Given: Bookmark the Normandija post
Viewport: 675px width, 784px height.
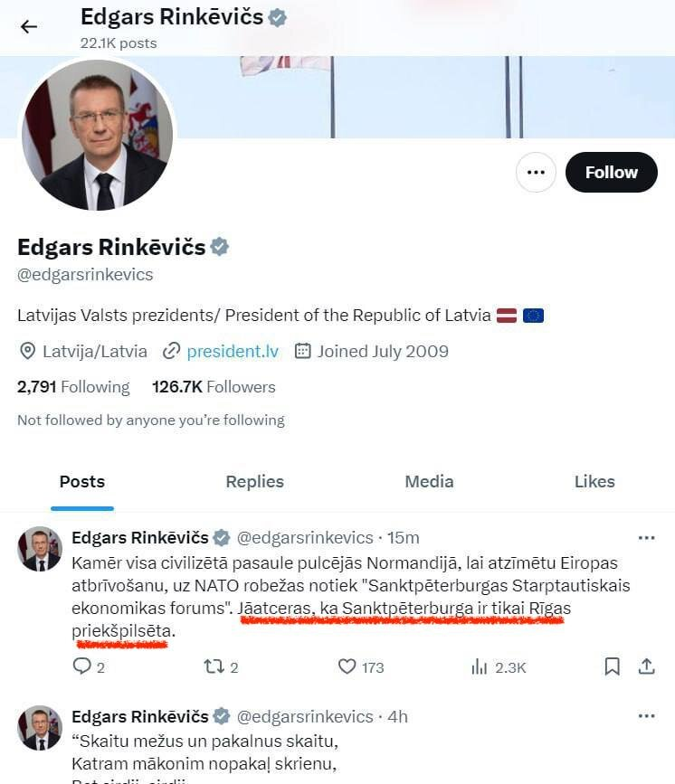Looking at the screenshot, I should [613, 666].
